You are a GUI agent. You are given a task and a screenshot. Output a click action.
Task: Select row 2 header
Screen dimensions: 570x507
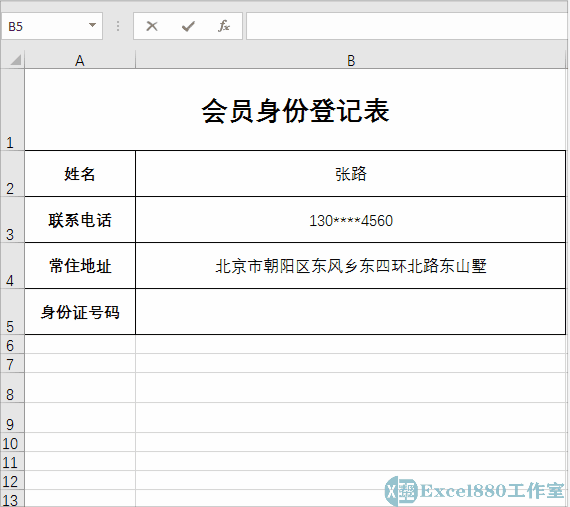pos(12,174)
